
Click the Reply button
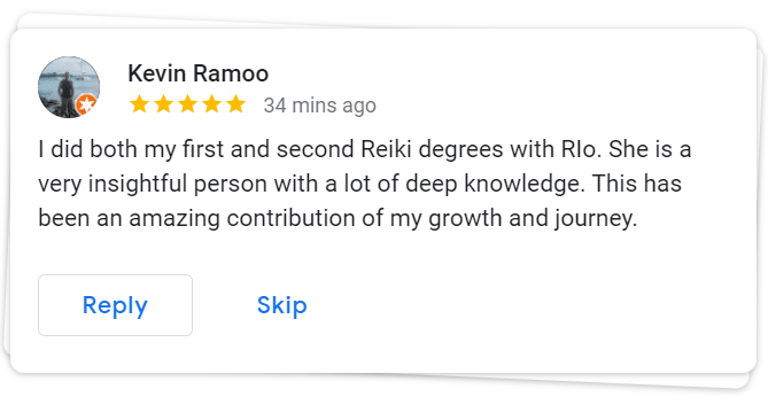tap(115, 305)
